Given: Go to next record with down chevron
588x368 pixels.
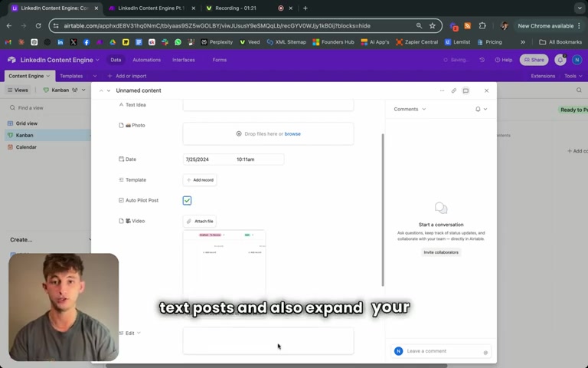Looking at the screenshot, I should 109,91.
